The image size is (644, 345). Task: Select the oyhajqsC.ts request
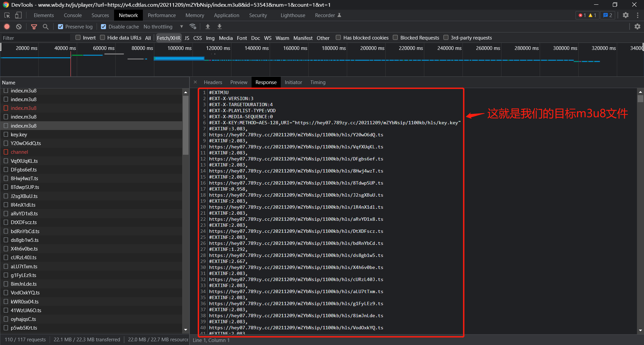91,319
